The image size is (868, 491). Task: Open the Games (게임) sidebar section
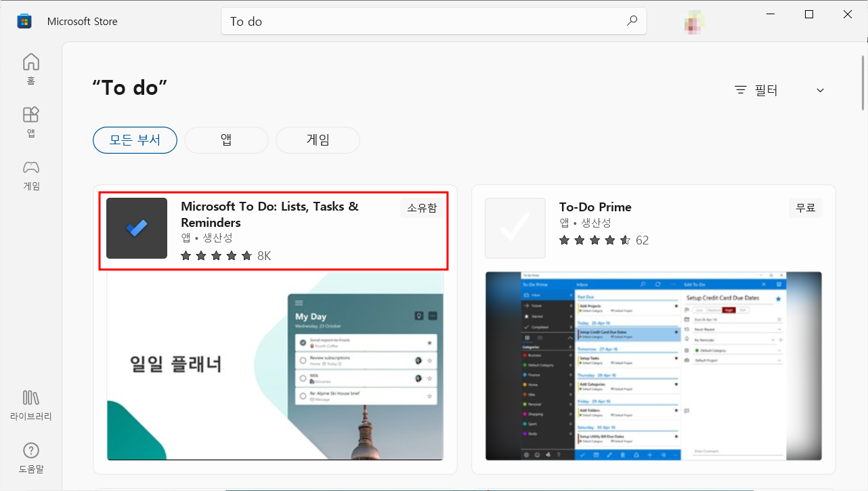click(31, 175)
